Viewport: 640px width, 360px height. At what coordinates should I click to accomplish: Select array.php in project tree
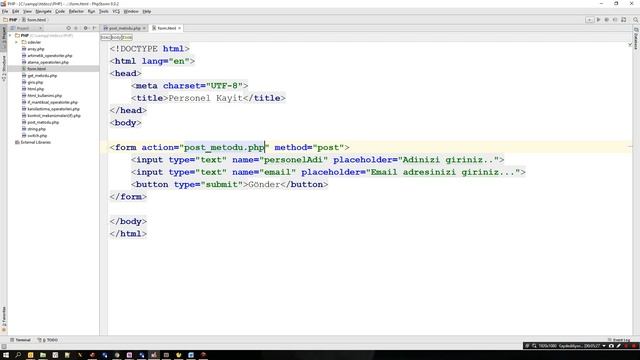(33, 49)
